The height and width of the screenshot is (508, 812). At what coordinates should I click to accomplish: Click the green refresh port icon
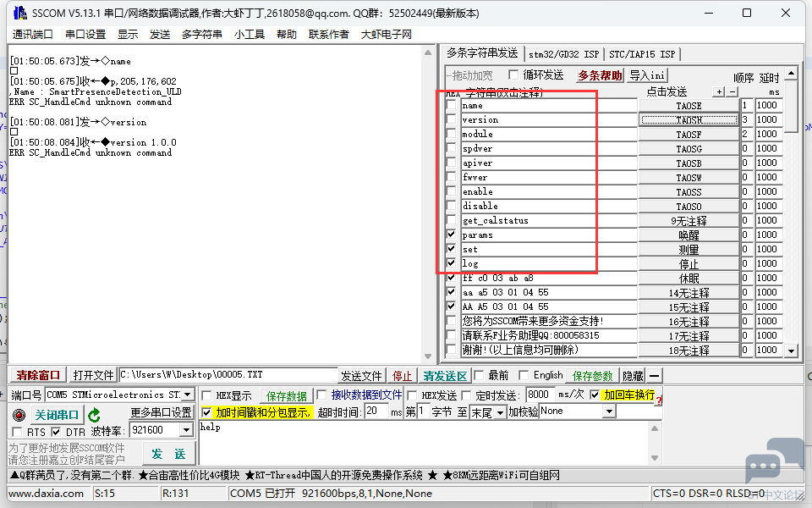[95, 415]
